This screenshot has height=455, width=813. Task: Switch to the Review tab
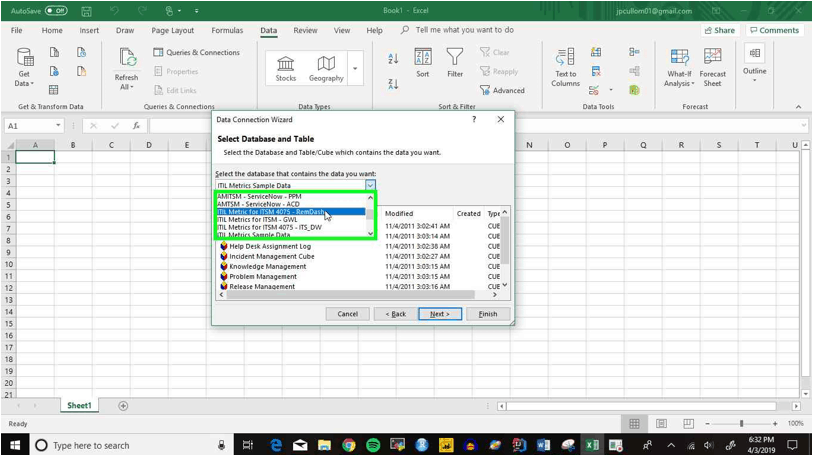coord(305,30)
